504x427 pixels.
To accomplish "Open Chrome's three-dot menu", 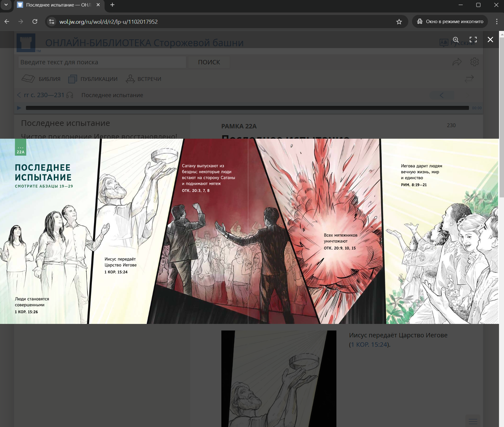I will click(497, 22).
